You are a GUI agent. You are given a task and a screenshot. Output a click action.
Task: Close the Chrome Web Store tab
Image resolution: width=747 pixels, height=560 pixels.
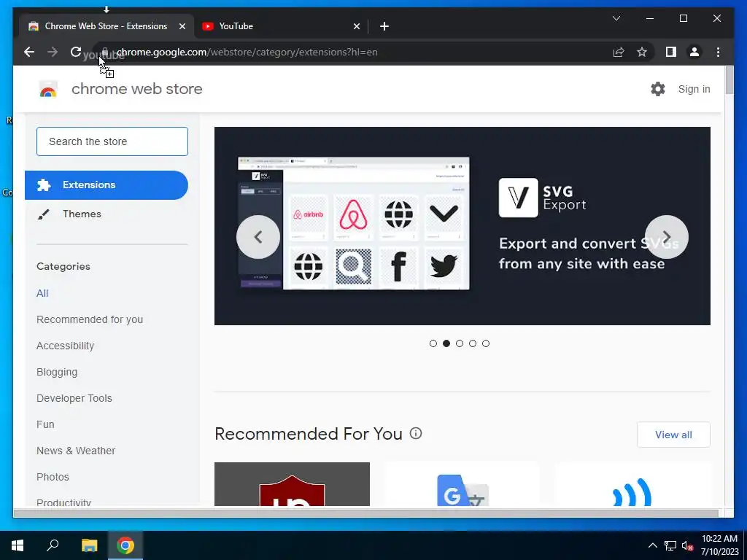tap(182, 26)
